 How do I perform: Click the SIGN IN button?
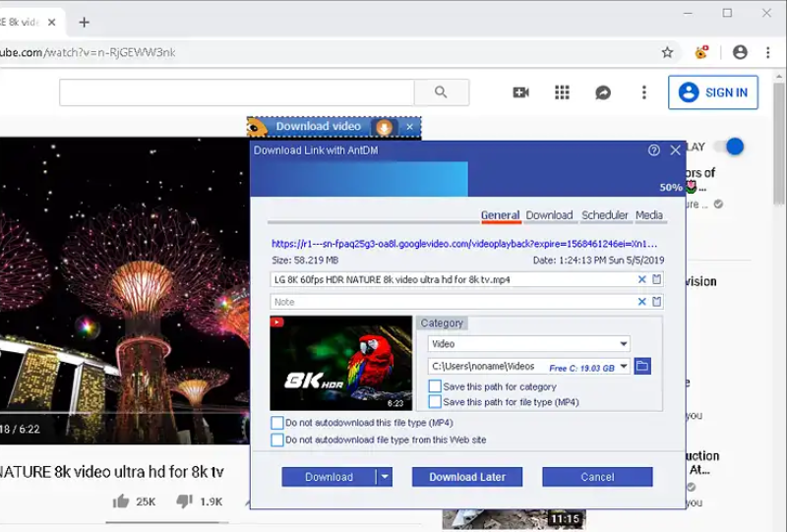[712, 92]
